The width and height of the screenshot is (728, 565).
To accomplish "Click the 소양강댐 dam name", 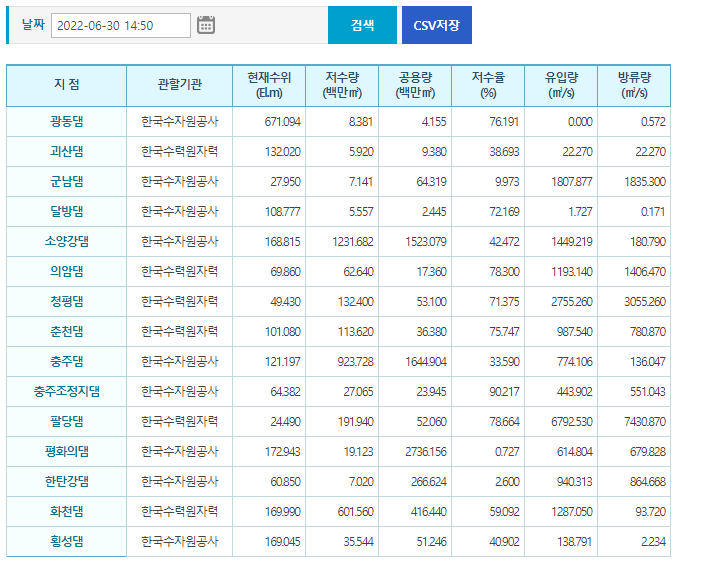I will click(x=67, y=242).
